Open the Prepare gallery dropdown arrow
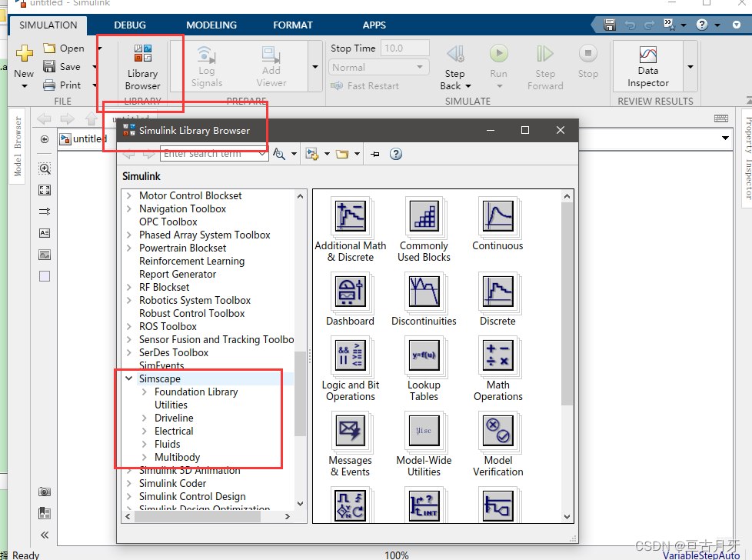This screenshot has height=560, width=752. coord(315,67)
